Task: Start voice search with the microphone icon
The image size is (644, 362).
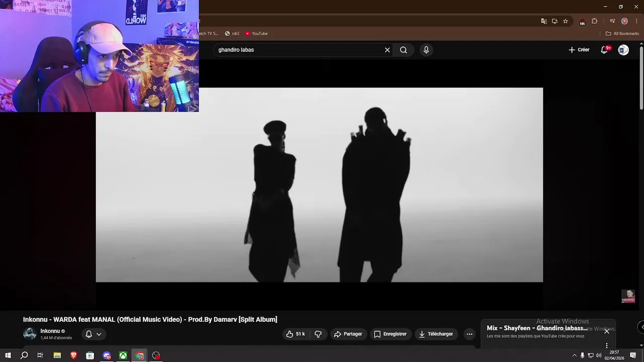Action: [x=426, y=50]
